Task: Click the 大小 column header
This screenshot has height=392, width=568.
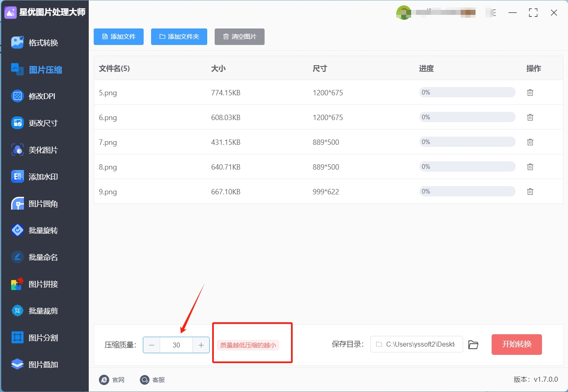Action: [218, 68]
